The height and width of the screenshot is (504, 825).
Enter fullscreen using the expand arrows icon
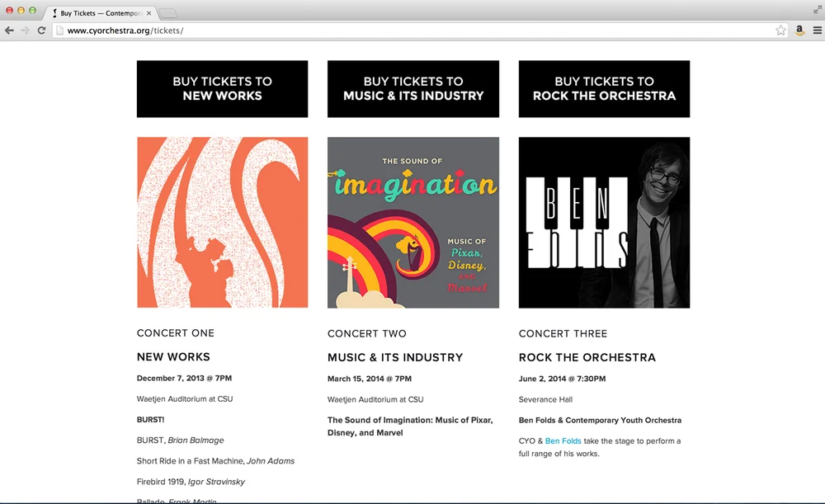[817, 9]
